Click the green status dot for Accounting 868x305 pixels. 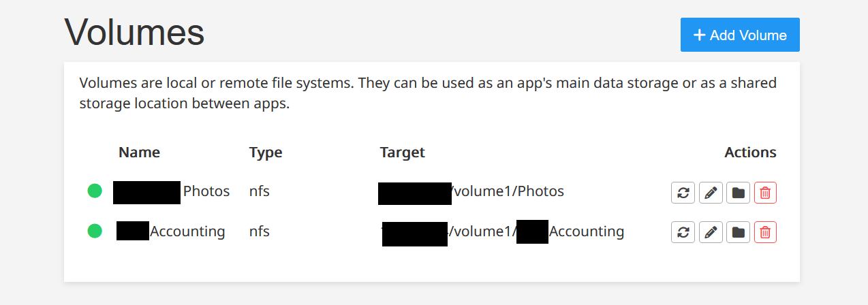(x=95, y=231)
